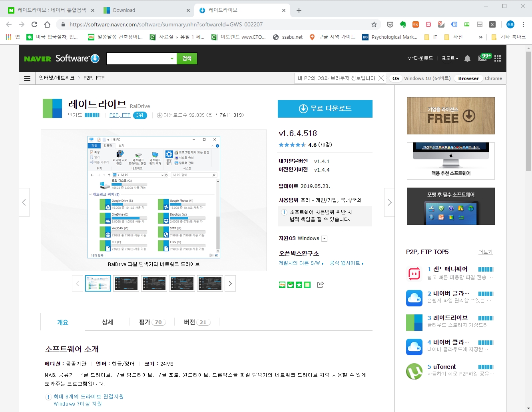Expand the supported OS Windows dropdown
532x412 pixels.
(x=324, y=238)
